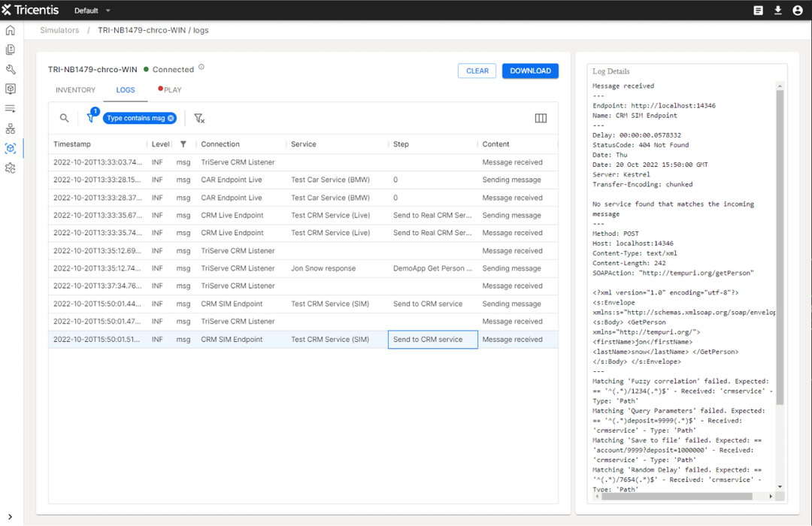Open the Home icon in the sidebar

(x=10, y=30)
